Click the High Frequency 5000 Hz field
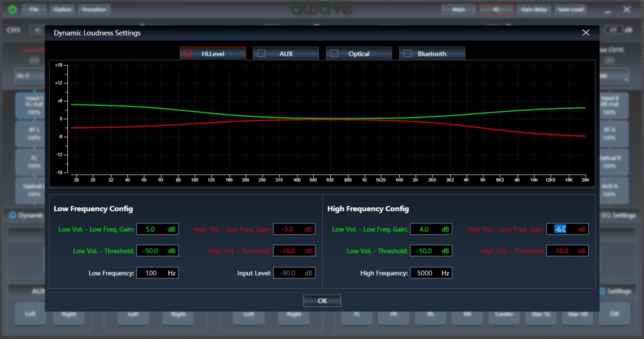The image size is (644, 339). click(431, 273)
